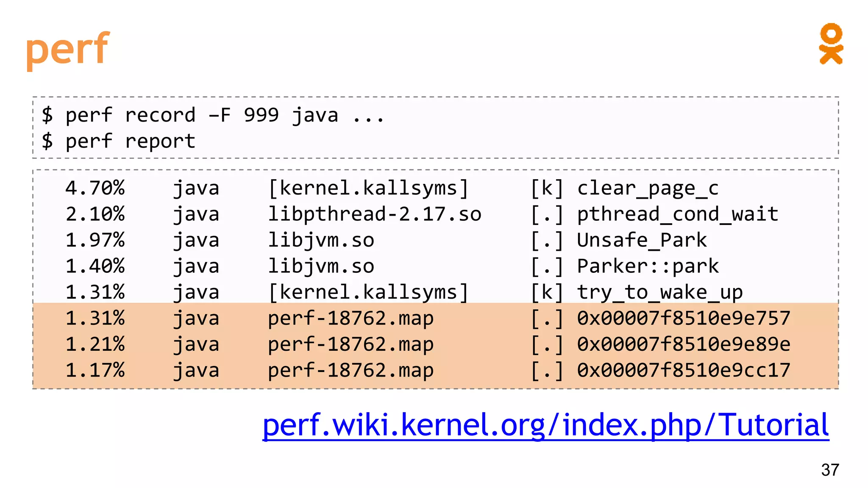The height and width of the screenshot is (488, 868).
Task: Click the '4.70%' value
Action: coord(95,188)
